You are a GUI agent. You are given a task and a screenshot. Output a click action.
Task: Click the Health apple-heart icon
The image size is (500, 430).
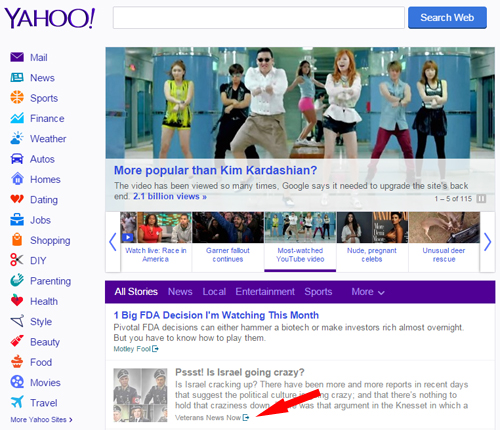(17, 301)
